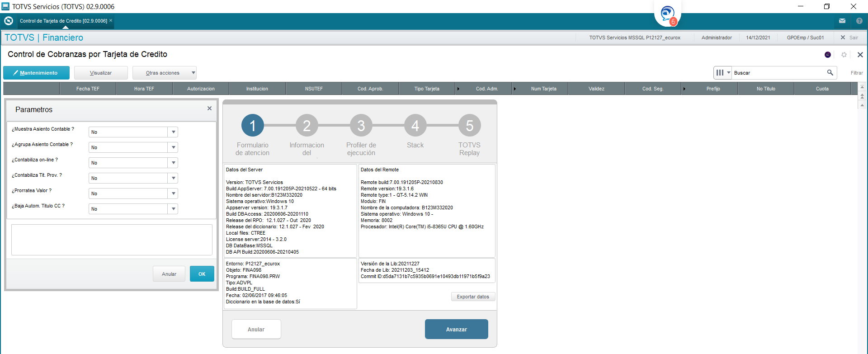Click the arrow marker before Num Tarjeta

coord(514,89)
